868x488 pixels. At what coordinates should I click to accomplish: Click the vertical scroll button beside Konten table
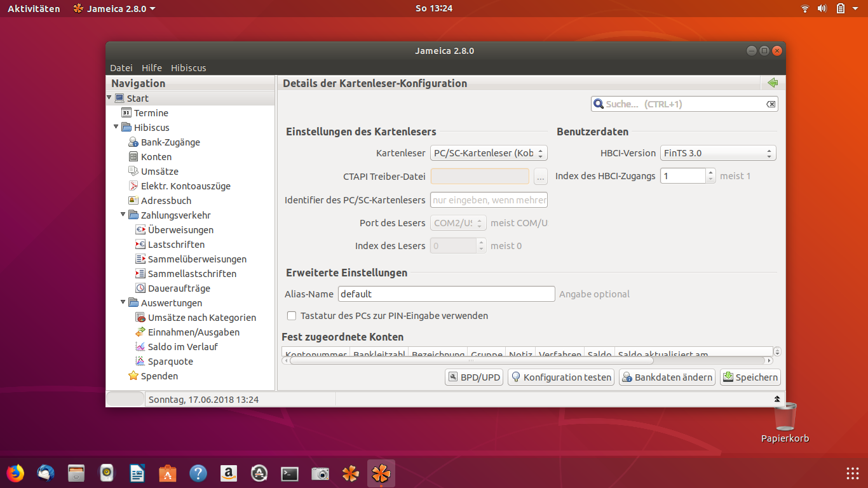click(778, 352)
